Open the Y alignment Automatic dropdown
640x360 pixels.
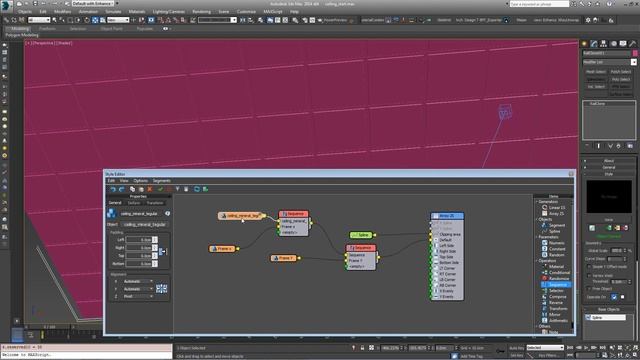tap(138, 289)
